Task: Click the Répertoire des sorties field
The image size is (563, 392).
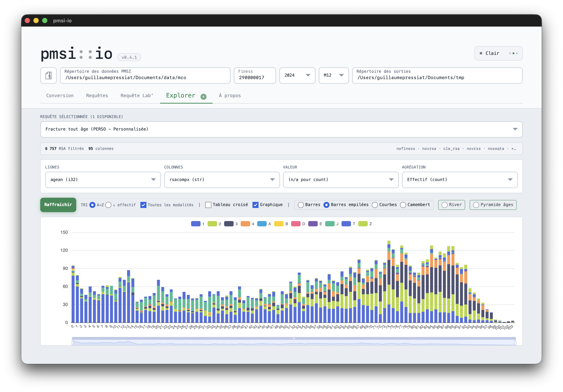Action: pos(437,76)
